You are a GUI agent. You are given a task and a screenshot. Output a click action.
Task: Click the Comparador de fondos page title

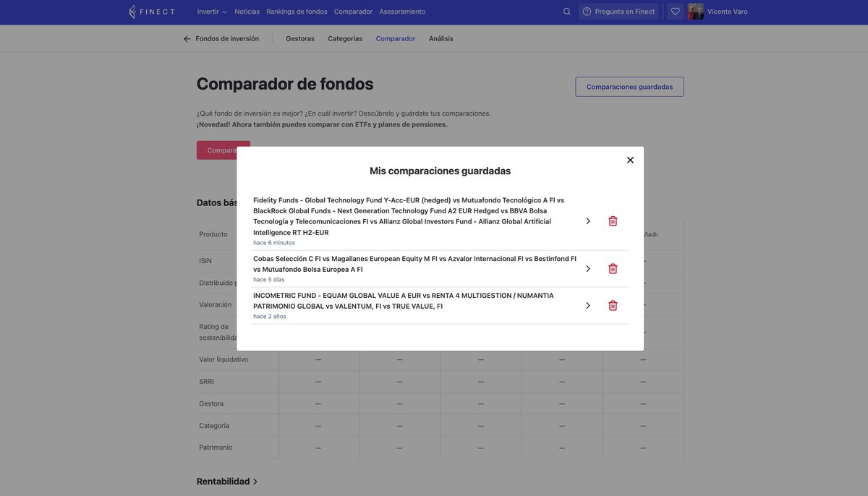point(285,84)
